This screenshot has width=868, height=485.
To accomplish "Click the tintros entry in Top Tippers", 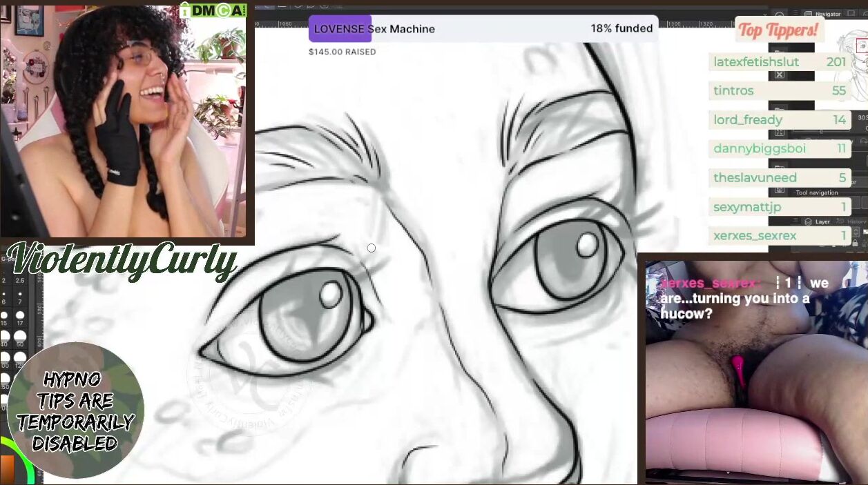I will pos(779,91).
